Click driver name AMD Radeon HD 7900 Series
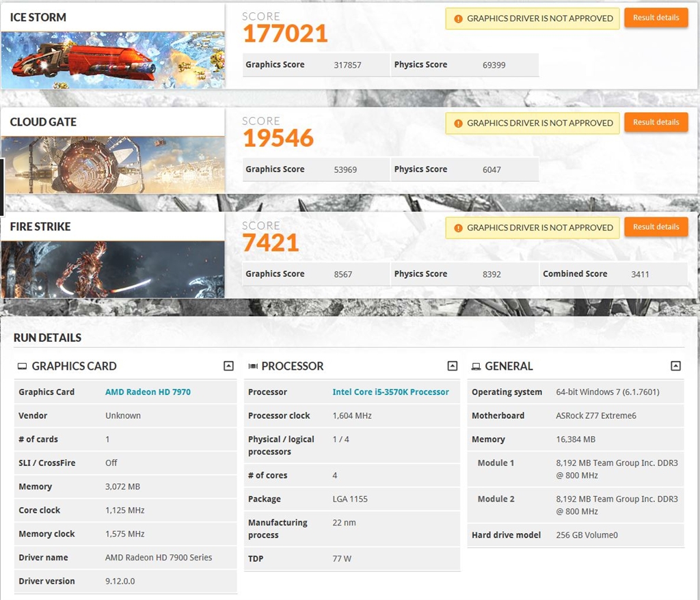 pos(159,558)
